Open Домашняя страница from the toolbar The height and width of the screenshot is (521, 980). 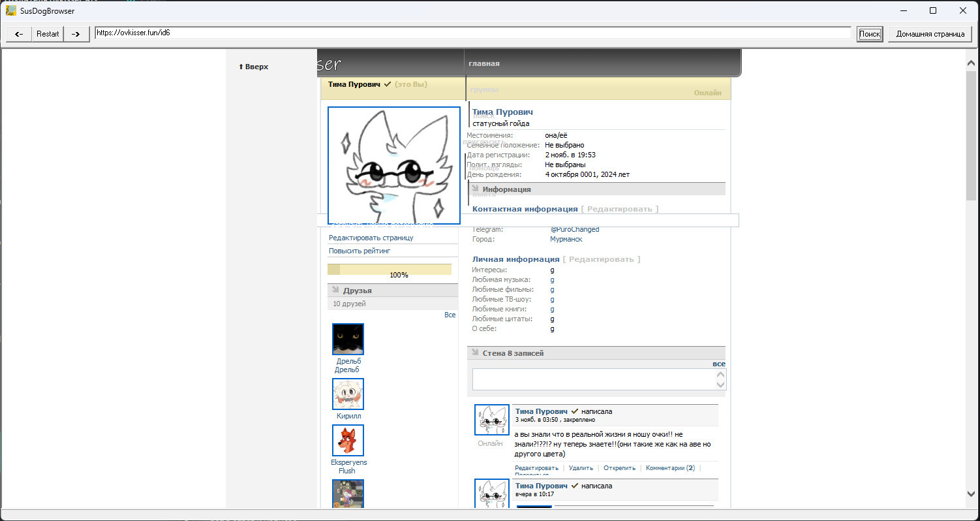(930, 34)
